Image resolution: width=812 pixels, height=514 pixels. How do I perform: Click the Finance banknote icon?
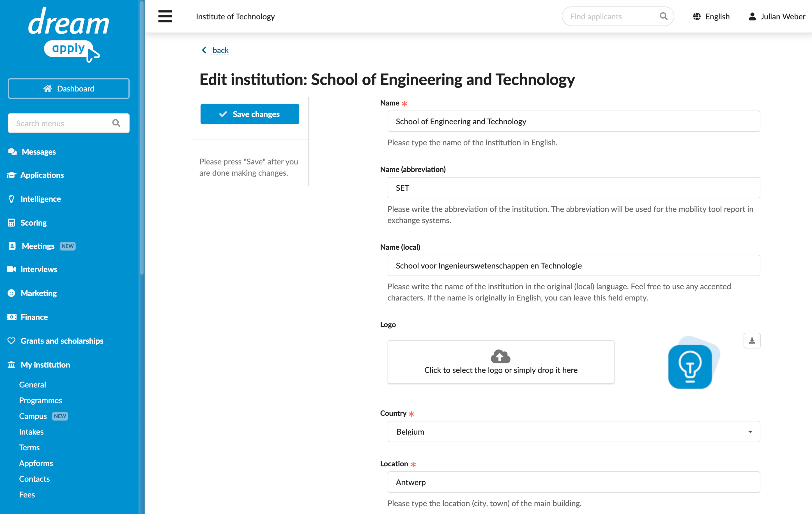tap(11, 317)
